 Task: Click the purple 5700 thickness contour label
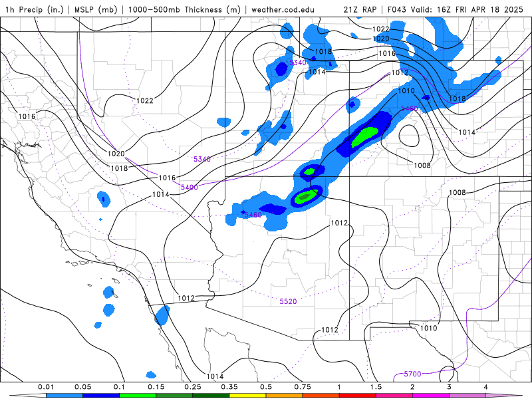pyautogui.click(x=412, y=374)
